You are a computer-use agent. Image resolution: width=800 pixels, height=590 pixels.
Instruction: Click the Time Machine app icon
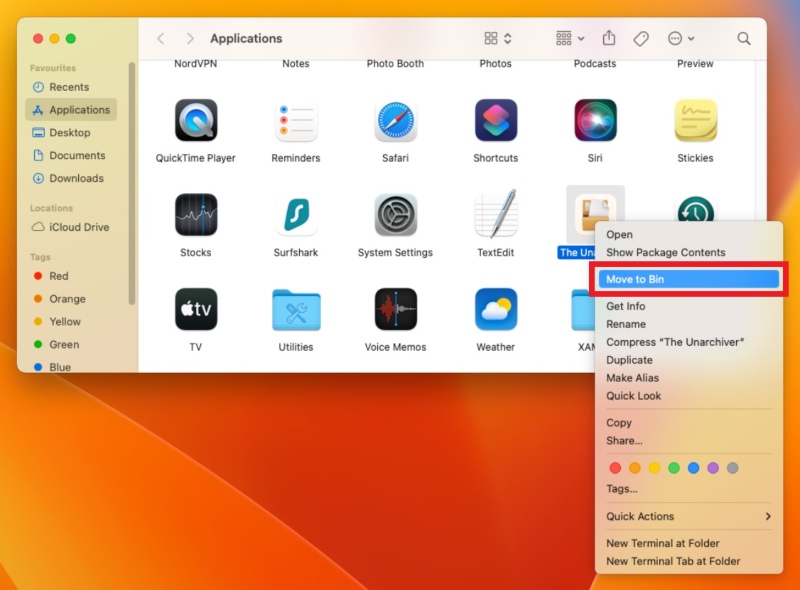point(695,209)
